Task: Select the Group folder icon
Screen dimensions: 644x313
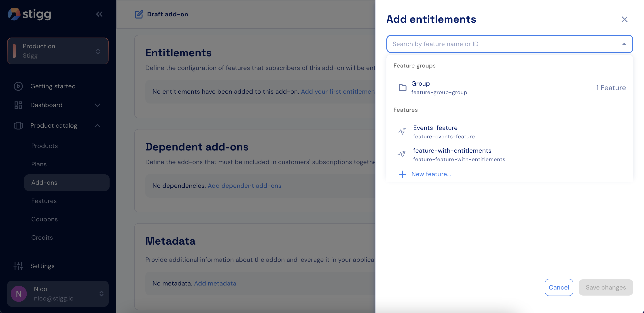Action: (402, 87)
